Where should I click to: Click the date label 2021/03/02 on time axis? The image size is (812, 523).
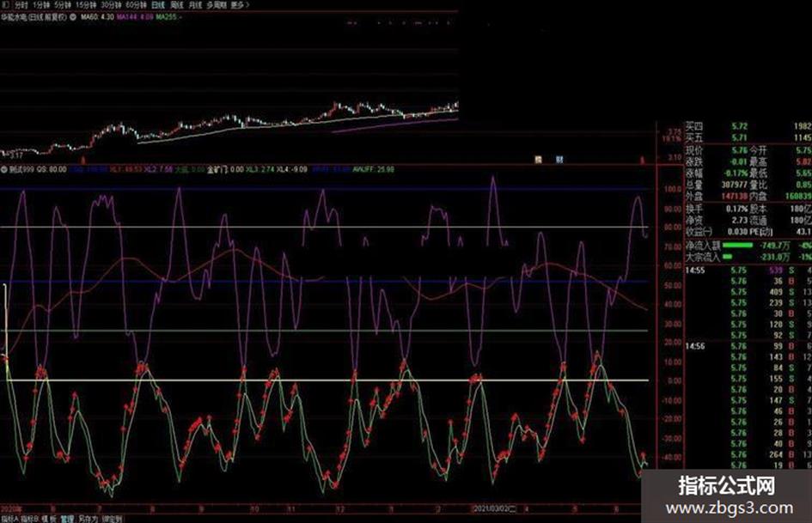495,509
